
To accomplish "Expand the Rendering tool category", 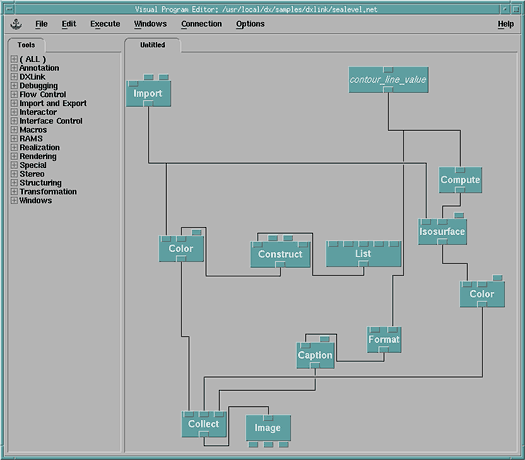I will (14, 156).
